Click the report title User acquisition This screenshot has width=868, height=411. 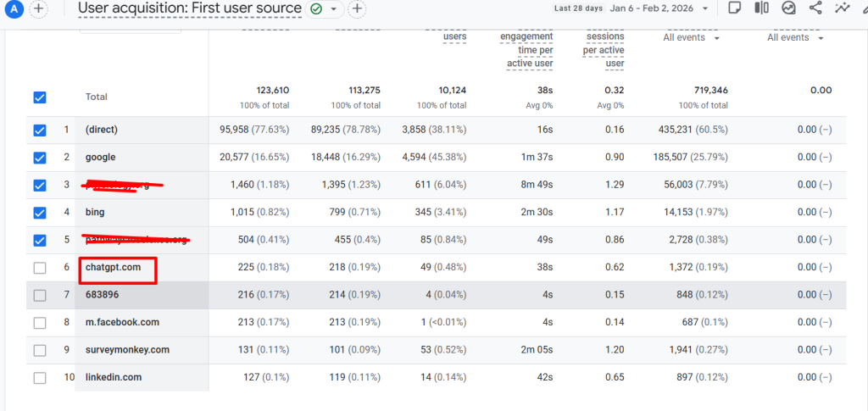click(189, 8)
